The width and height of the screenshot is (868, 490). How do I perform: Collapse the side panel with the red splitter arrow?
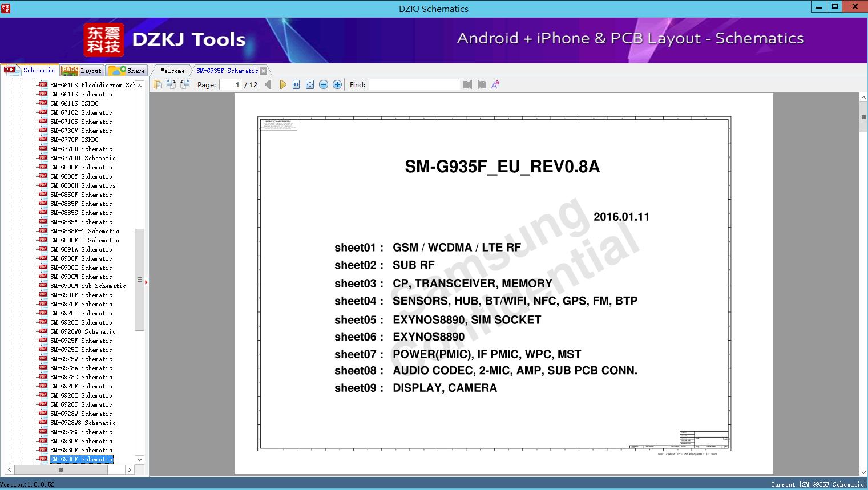[x=146, y=282]
